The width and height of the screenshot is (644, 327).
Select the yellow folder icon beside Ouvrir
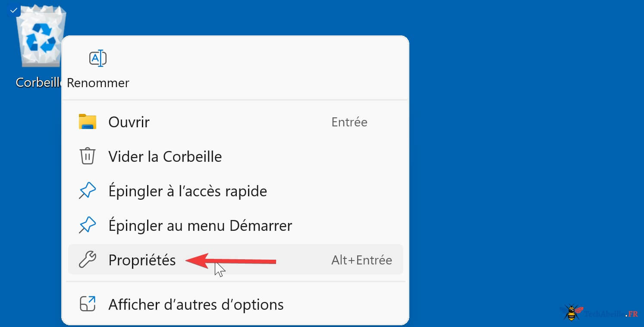click(88, 122)
